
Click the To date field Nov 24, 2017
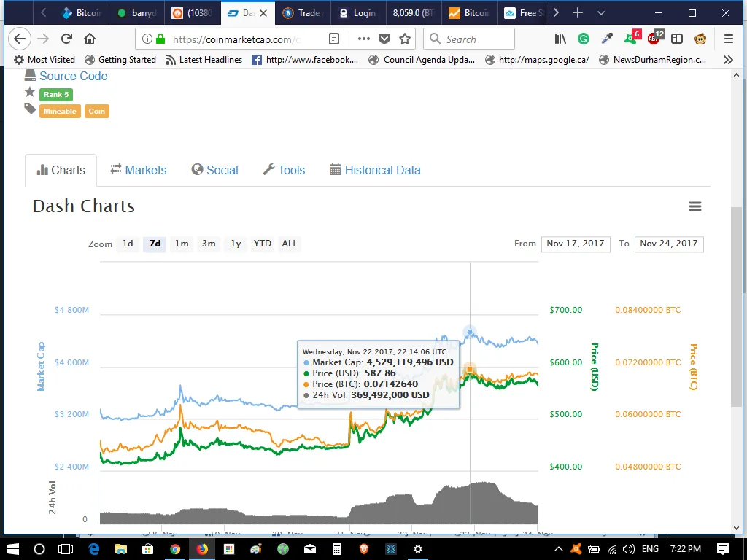[669, 244]
